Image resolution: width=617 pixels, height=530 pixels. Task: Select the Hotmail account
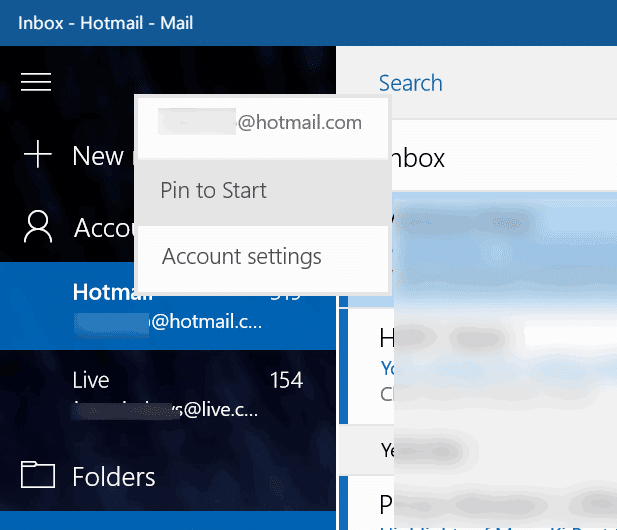pos(168,306)
